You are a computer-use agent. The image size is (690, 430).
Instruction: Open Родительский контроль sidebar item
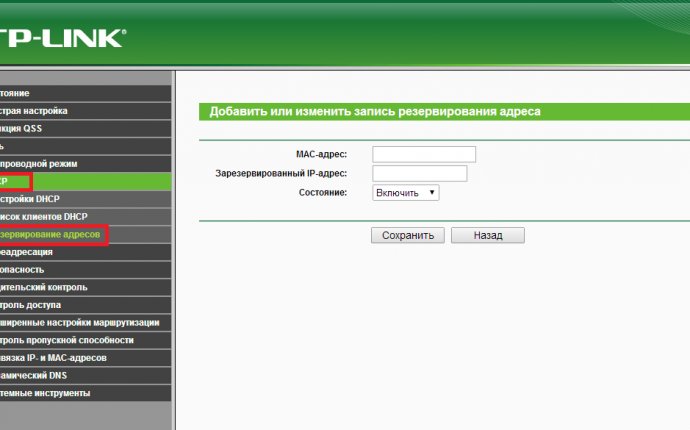(x=85, y=287)
